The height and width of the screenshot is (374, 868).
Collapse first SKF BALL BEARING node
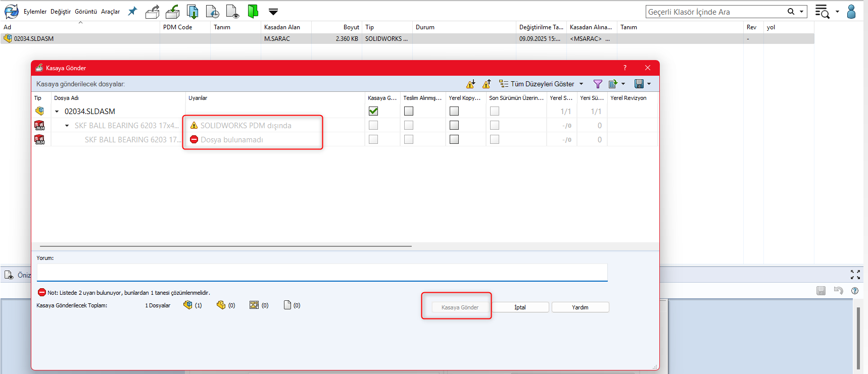(x=67, y=126)
